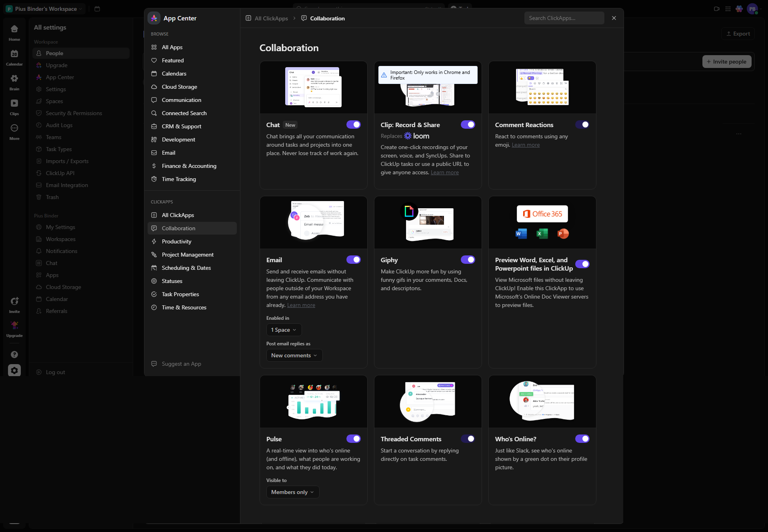Click the Export button
Image resolution: width=768 pixels, height=532 pixels.
click(738, 34)
